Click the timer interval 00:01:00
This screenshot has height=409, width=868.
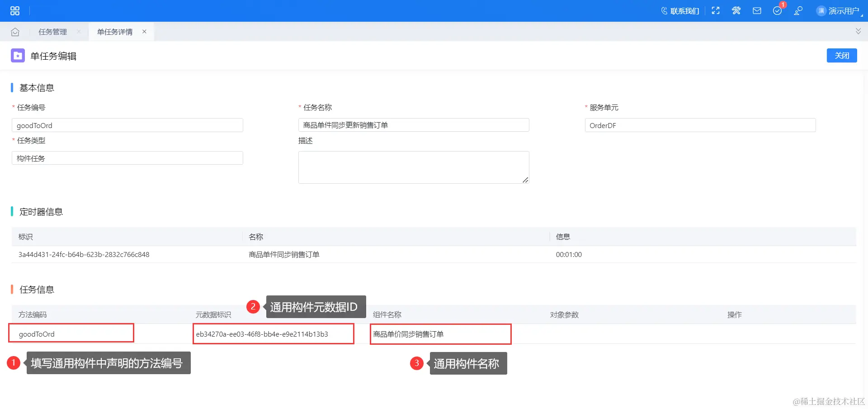569,255
